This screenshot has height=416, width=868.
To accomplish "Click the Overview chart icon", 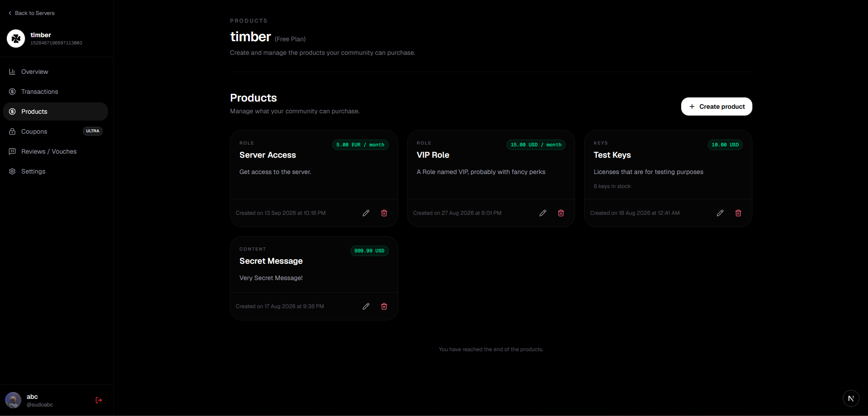I will click(12, 72).
